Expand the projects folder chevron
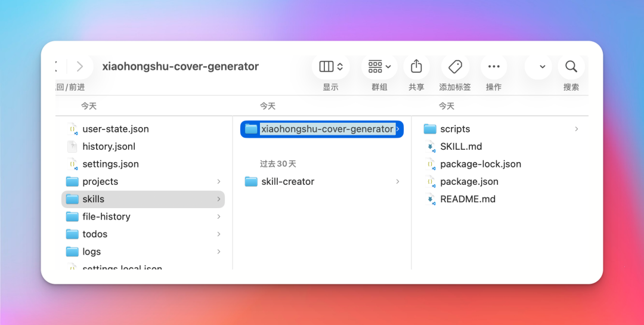 click(219, 182)
